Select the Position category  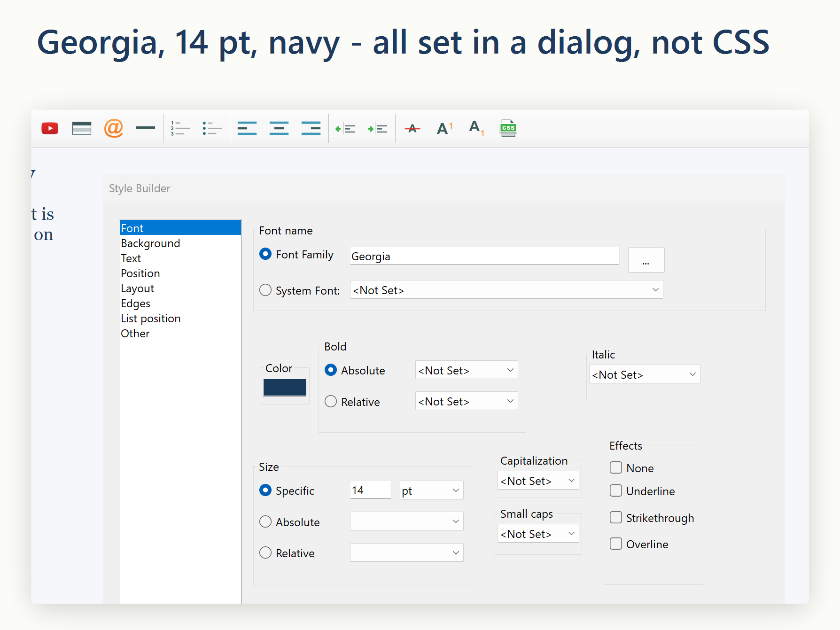tap(180, 273)
